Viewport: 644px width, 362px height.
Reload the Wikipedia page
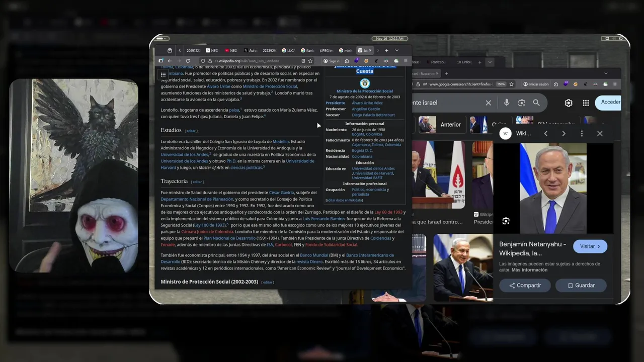coord(188,61)
